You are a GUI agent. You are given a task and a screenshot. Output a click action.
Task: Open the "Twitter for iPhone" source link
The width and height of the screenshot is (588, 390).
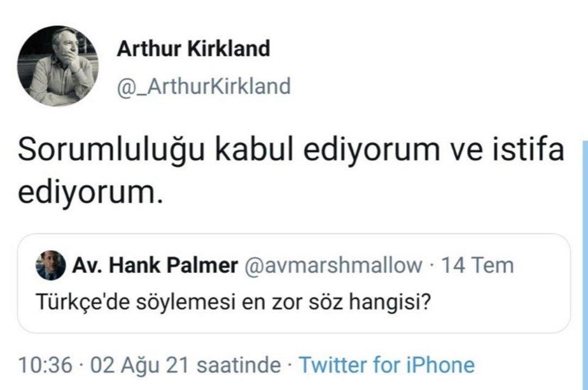coord(387,365)
